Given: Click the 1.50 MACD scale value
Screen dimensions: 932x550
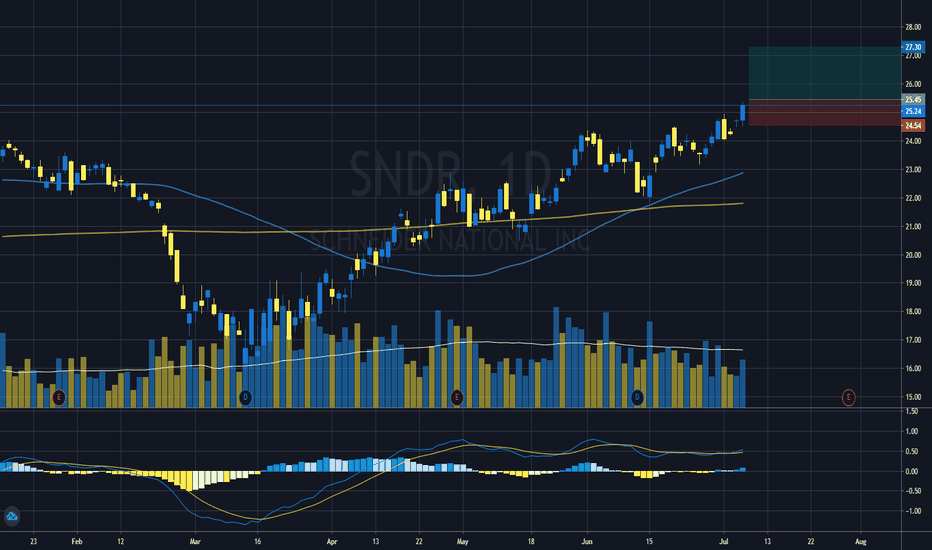Looking at the screenshot, I should pos(912,411).
